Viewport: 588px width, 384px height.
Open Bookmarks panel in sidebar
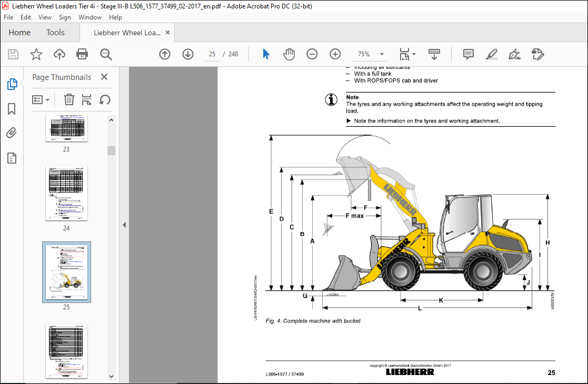[x=12, y=109]
